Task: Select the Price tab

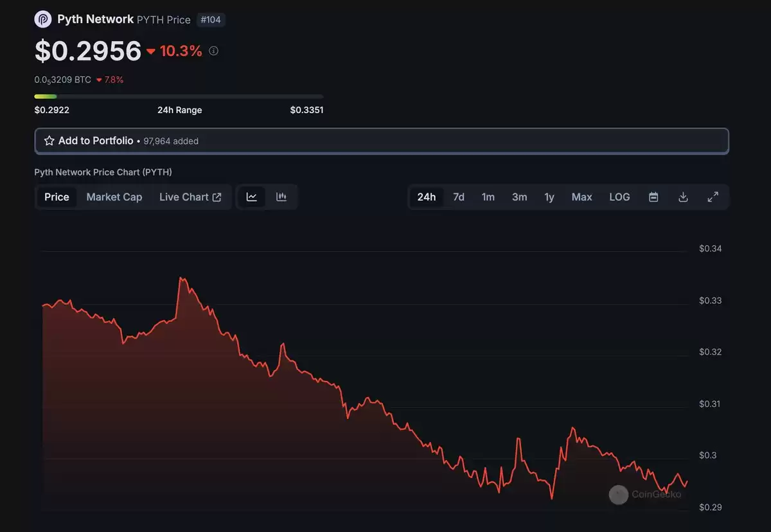Action: pos(57,197)
